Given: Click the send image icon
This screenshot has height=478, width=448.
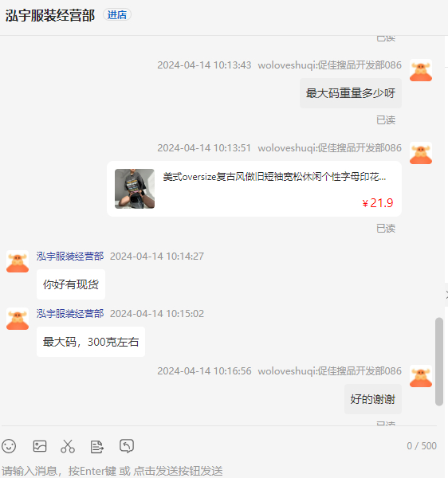Looking at the screenshot, I should (x=40, y=446).
